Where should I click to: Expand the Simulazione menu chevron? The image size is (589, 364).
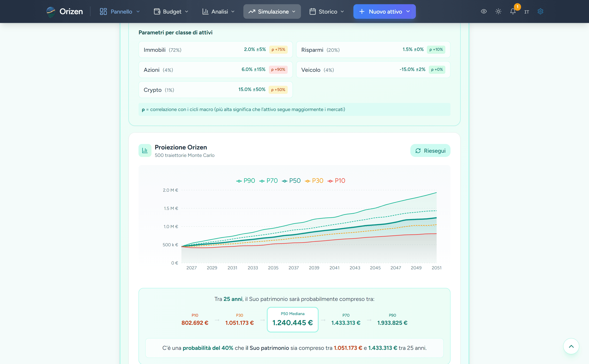293,12
